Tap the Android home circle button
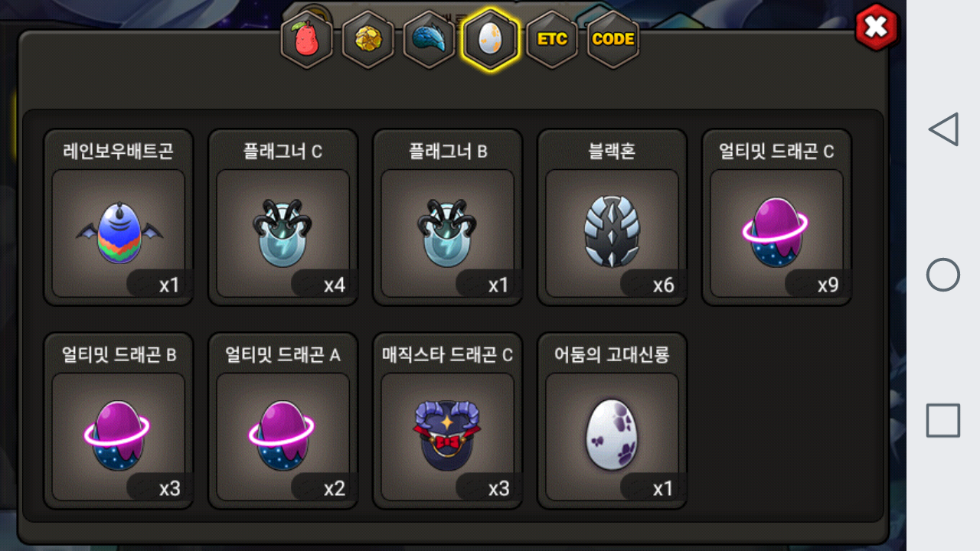This screenshot has width=980, height=551. pyautogui.click(x=943, y=275)
